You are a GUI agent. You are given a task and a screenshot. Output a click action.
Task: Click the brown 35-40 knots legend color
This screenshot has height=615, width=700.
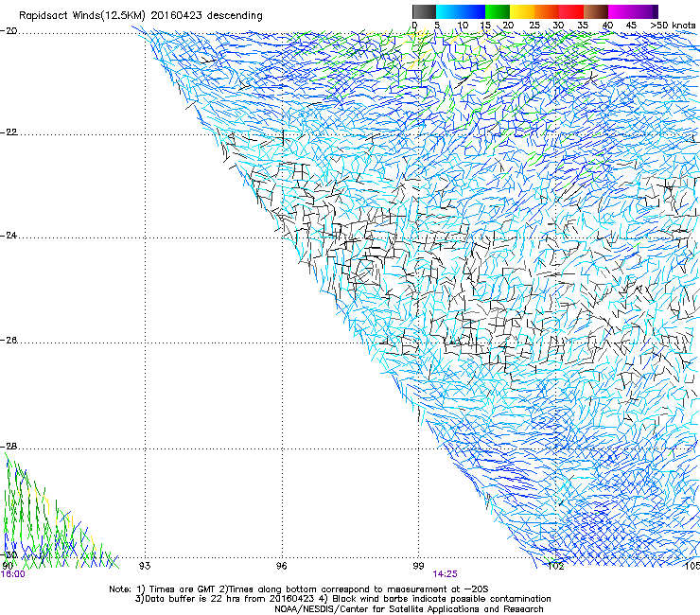[596, 11]
